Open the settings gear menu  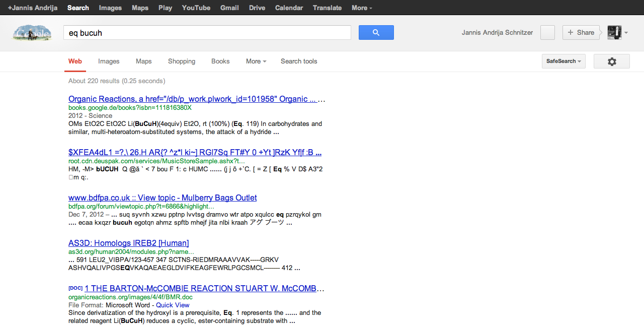(x=612, y=61)
